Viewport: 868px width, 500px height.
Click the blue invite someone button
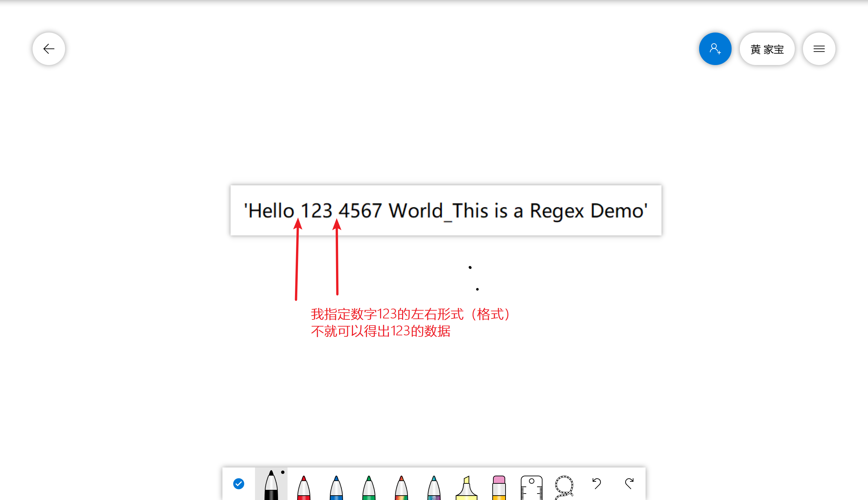(715, 49)
